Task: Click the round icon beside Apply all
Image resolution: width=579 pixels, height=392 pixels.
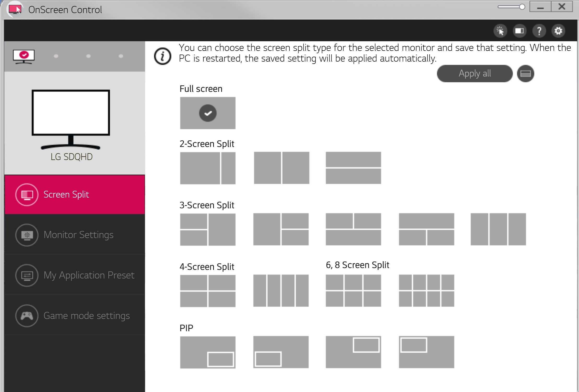Action: pyautogui.click(x=525, y=74)
